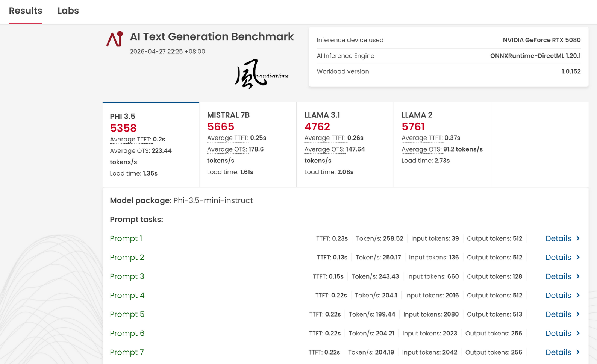Select the PHI 3.5 score card
This screenshot has height=364, width=597.
coord(151,144)
